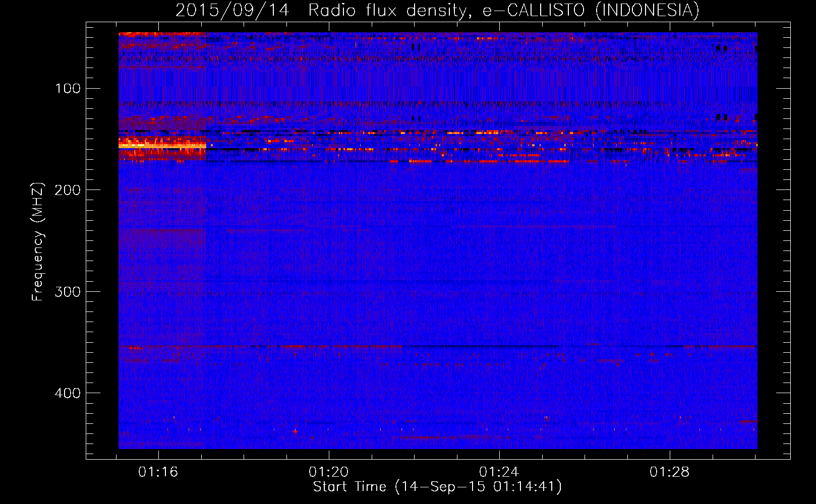Click the '400' frequency tick label
This screenshot has height=504, width=816.
(x=68, y=393)
